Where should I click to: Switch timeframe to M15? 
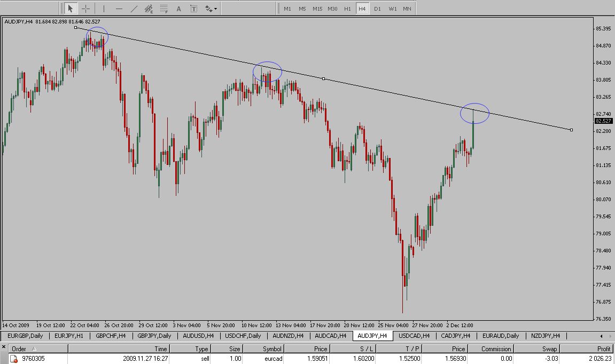[x=317, y=9]
